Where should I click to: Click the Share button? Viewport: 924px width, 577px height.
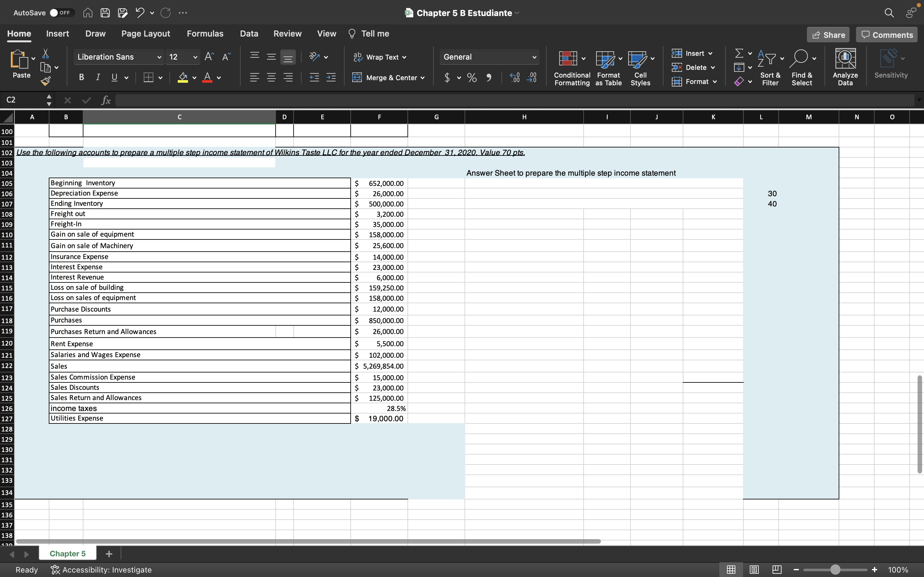[828, 35]
